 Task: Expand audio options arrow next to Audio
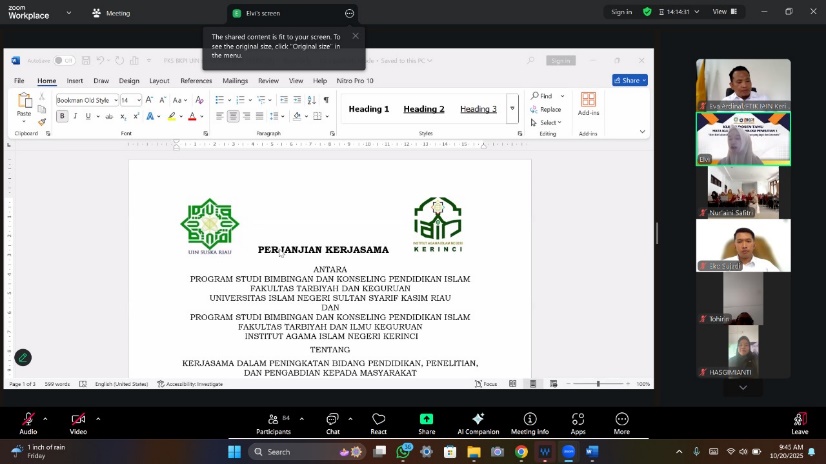47,419
